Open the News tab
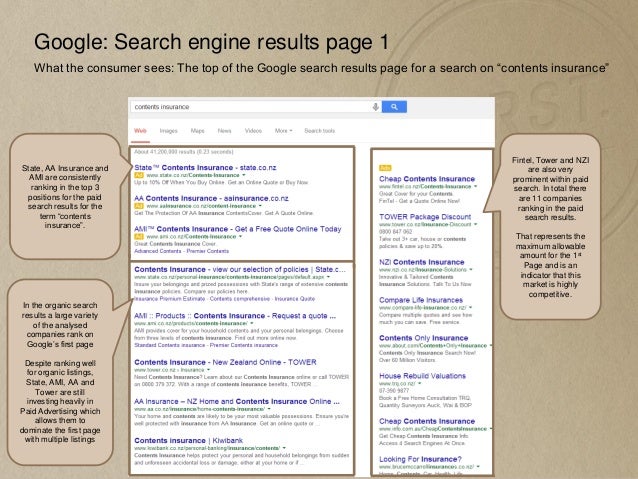638x479 pixels. click(x=224, y=131)
